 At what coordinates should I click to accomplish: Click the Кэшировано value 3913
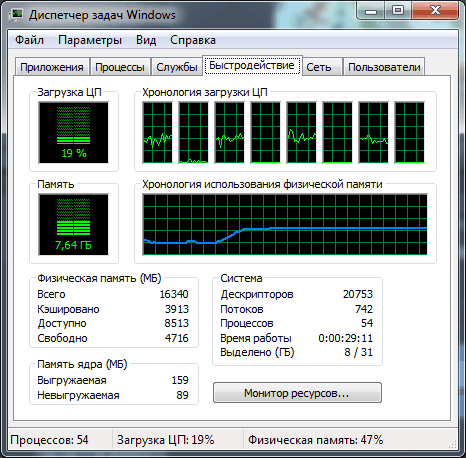[x=177, y=309]
